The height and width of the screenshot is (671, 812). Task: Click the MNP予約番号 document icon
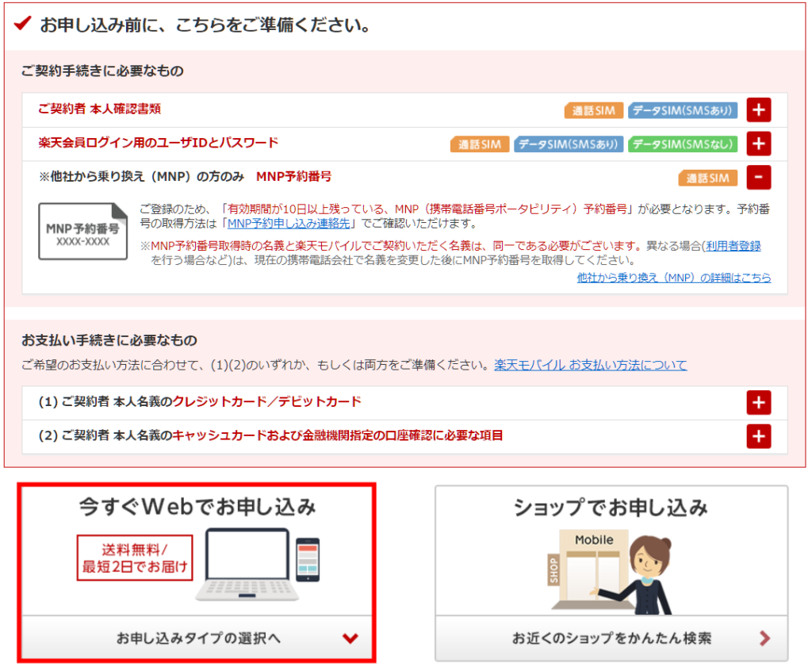[82, 232]
